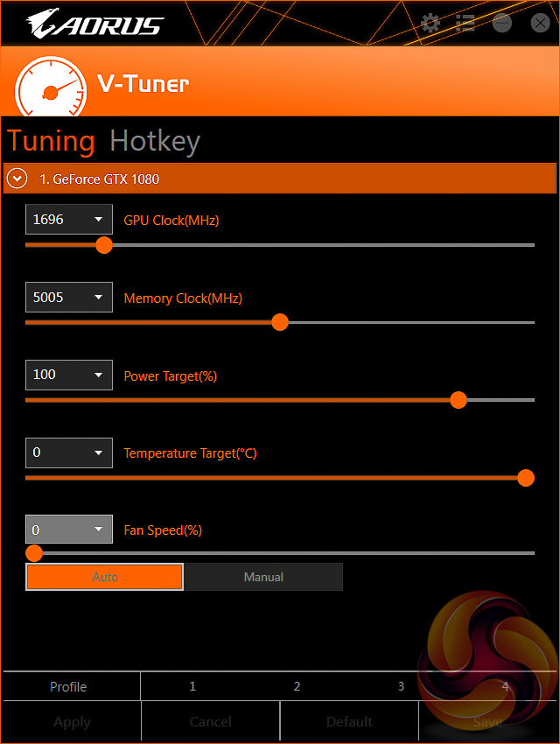560x744 pixels.
Task: Open the Memory Clock value dropdown
Action: click(69, 297)
